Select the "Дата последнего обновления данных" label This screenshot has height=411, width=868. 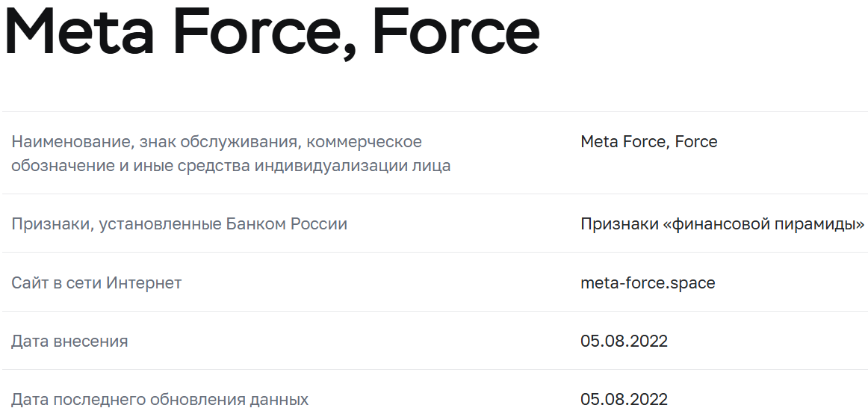160,400
